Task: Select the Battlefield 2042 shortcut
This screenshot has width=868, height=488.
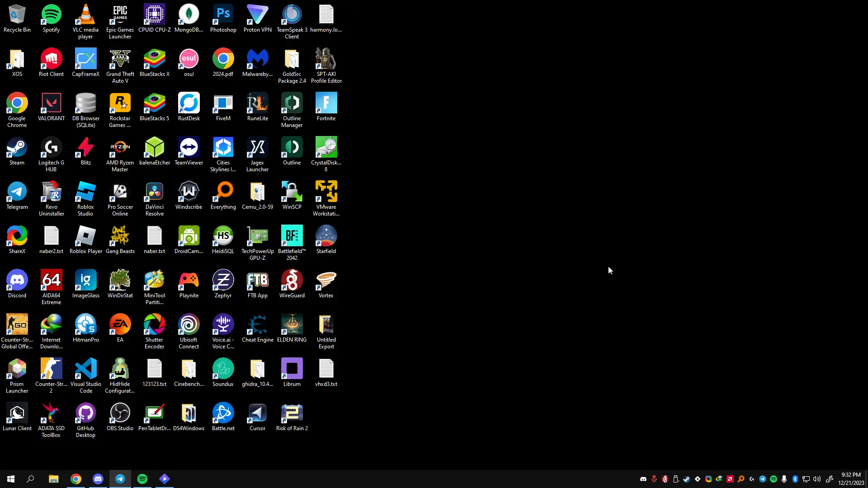Action: (x=292, y=243)
